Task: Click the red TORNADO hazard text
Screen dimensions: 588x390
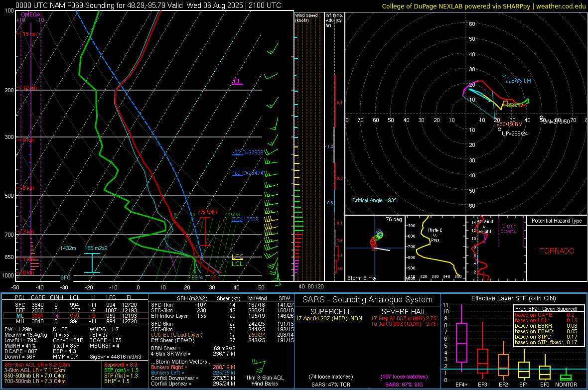Action: pos(557,251)
